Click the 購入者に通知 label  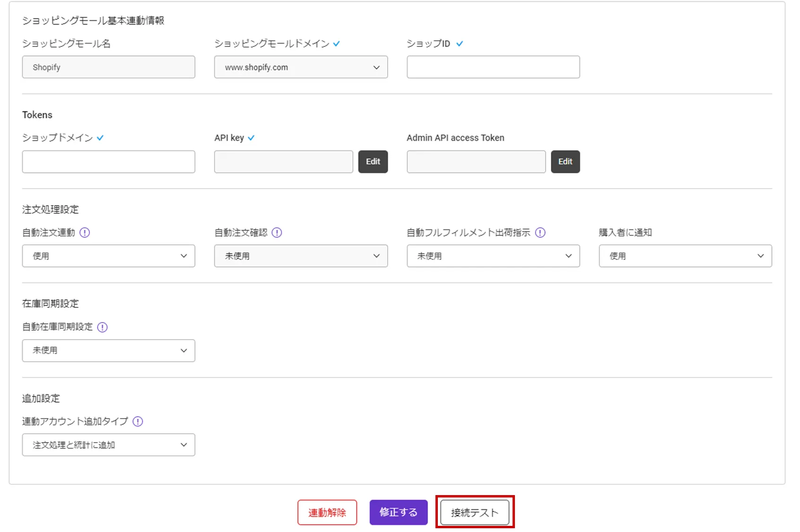click(x=626, y=233)
